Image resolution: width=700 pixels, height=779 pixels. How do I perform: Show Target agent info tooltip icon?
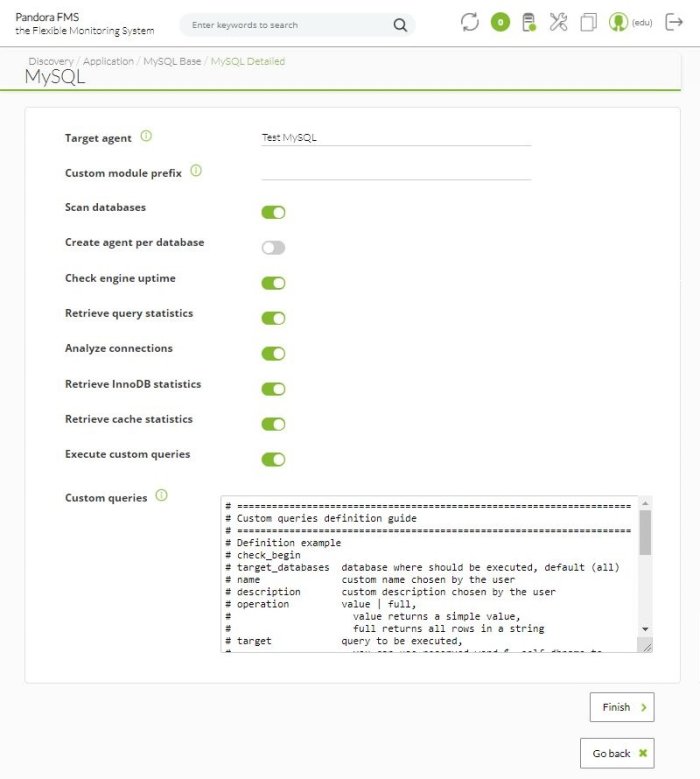click(146, 136)
